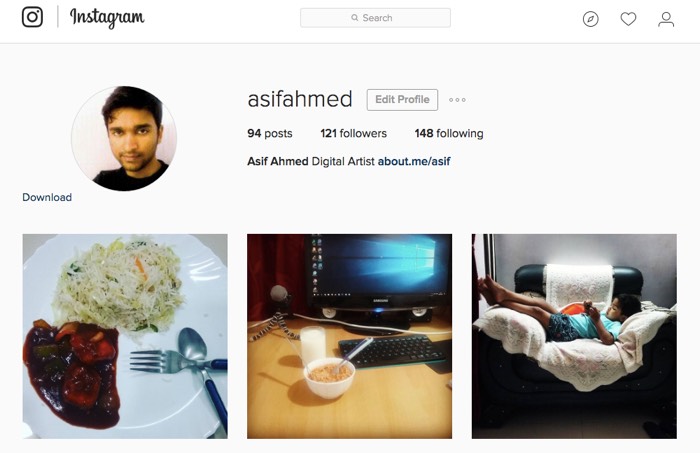Screen dimensions: 700x453
Task: Open the three-dots options menu
Action: pyautogui.click(x=457, y=100)
